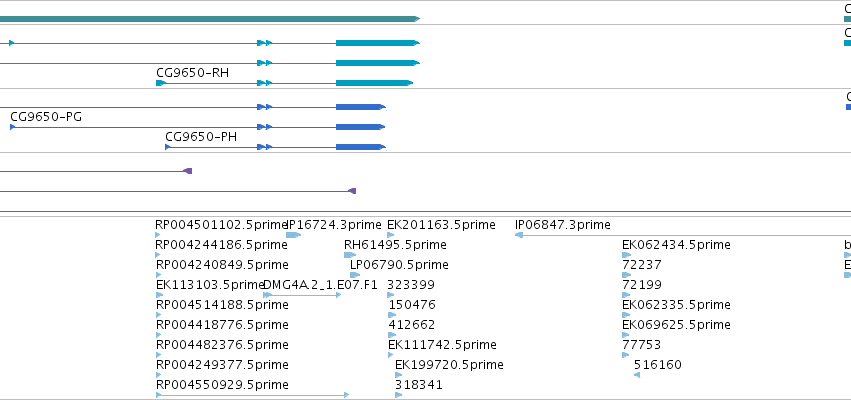The height and width of the screenshot is (400, 851).
Task: Click the thick exon of CG9650-PH transcript
Action: click(x=360, y=147)
